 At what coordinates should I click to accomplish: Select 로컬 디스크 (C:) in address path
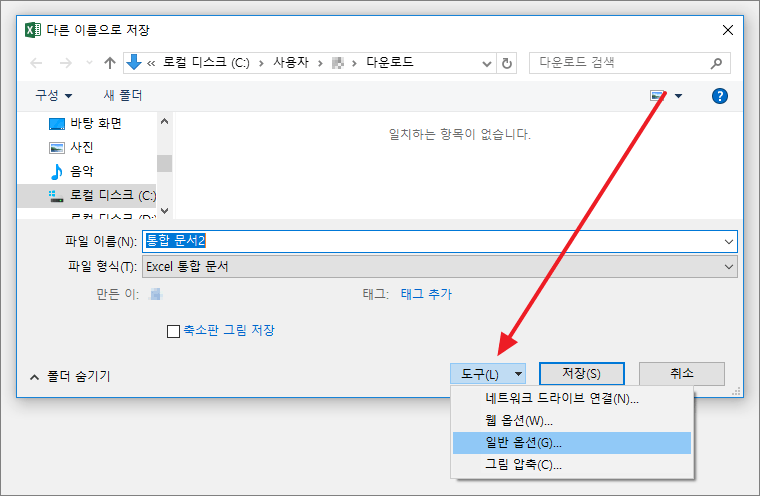206,63
